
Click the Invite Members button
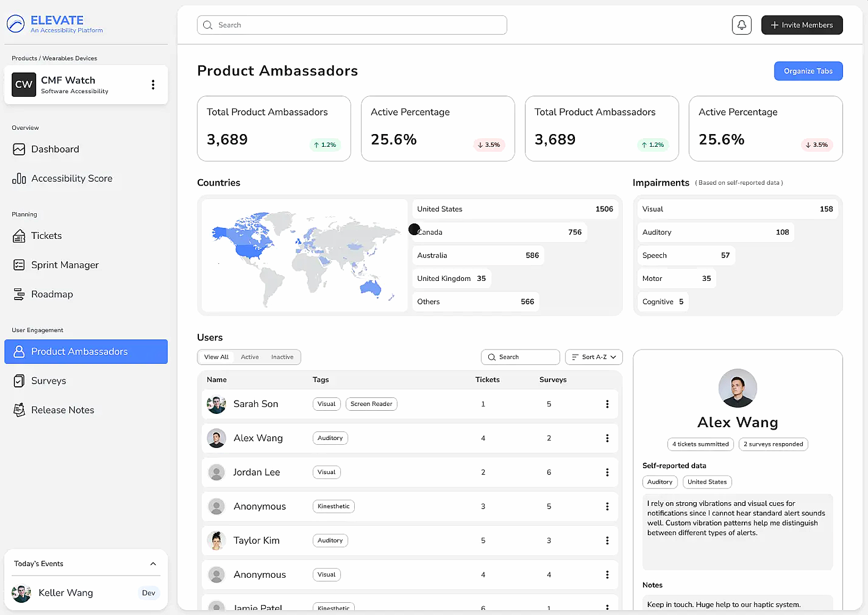802,25
